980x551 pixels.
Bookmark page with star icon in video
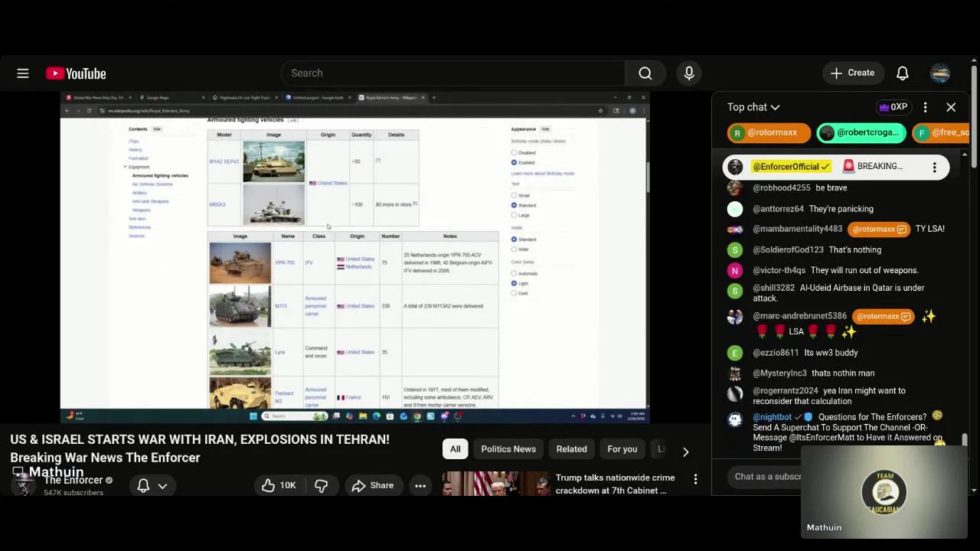(600, 111)
